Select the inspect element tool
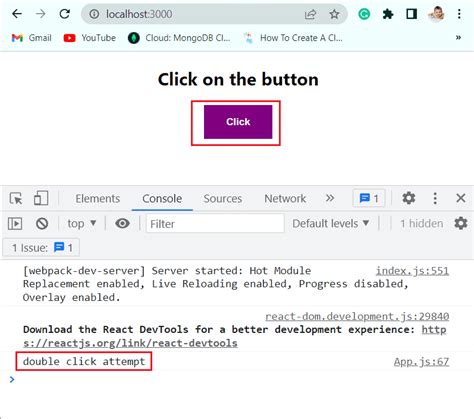The height and width of the screenshot is (419, 474). [16, 198]
